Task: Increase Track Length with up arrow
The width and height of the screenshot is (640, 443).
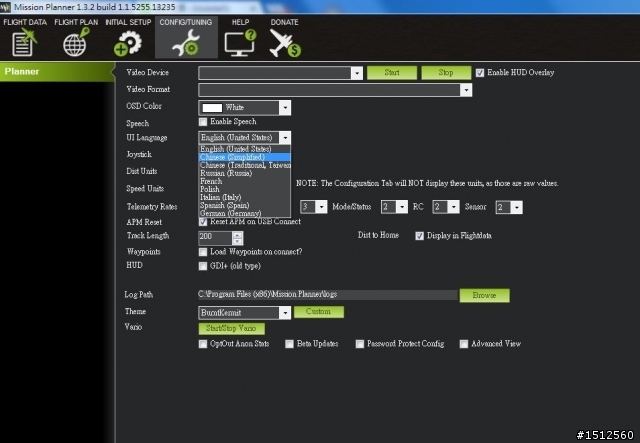Action: (x=237, y=235)
